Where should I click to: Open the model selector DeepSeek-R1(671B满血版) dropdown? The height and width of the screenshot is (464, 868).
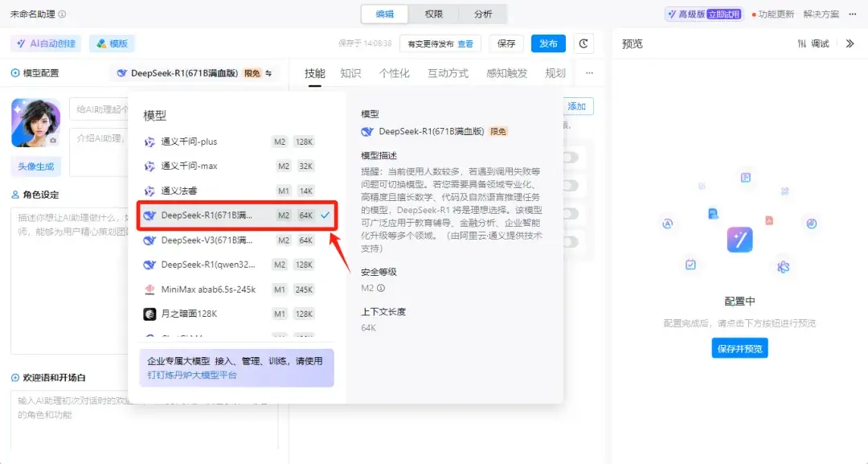pyautogui.click(x=194, y=73)
